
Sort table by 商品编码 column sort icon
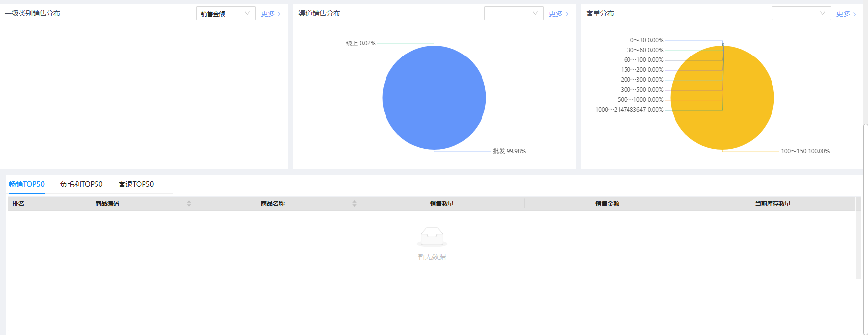click(x=189, y=204)
